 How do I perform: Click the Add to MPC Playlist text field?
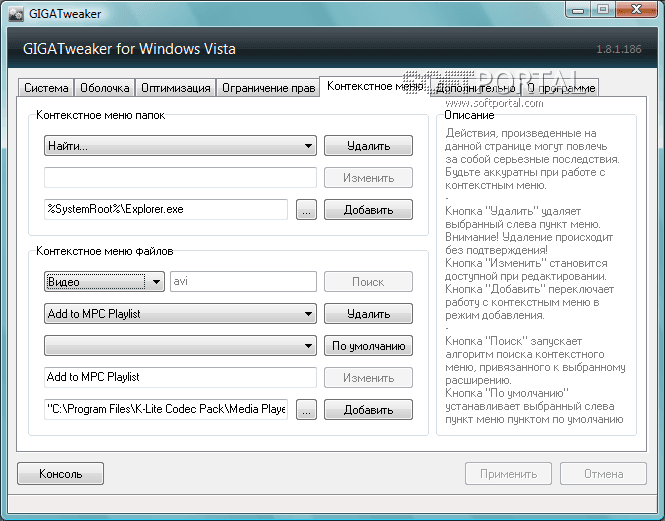pos(180,377)
